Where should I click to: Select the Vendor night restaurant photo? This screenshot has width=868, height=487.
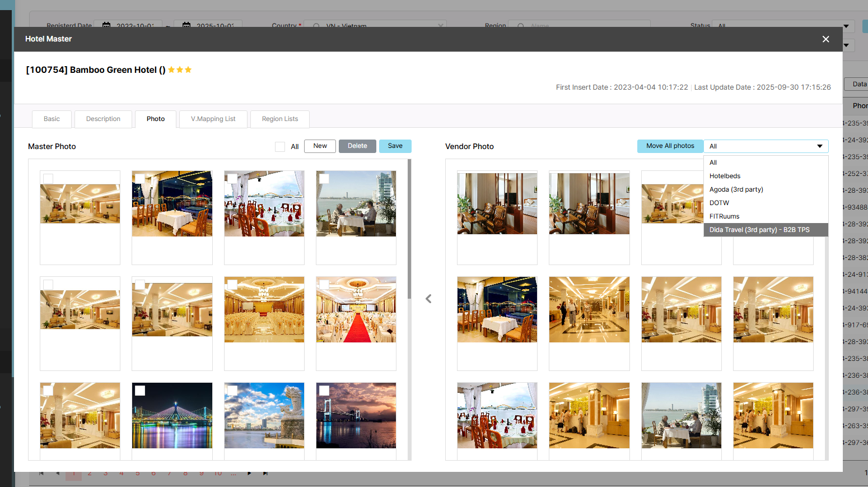tap(497, 309)
